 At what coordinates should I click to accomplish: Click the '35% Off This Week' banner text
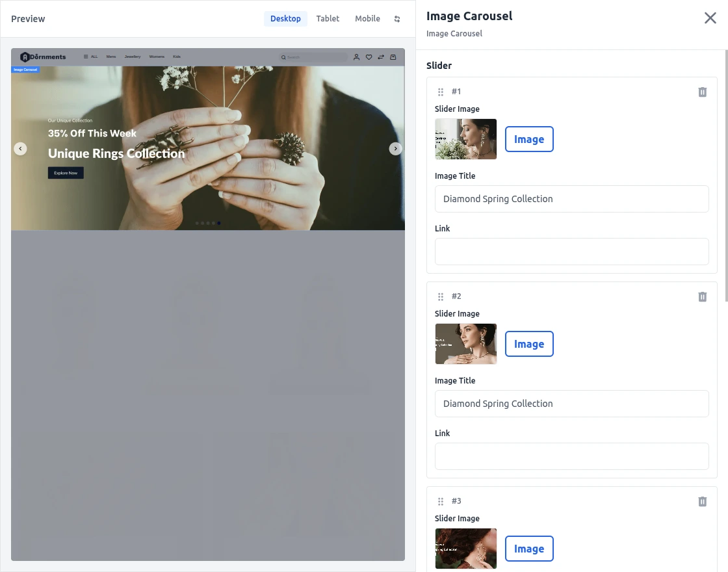[92, 134]
